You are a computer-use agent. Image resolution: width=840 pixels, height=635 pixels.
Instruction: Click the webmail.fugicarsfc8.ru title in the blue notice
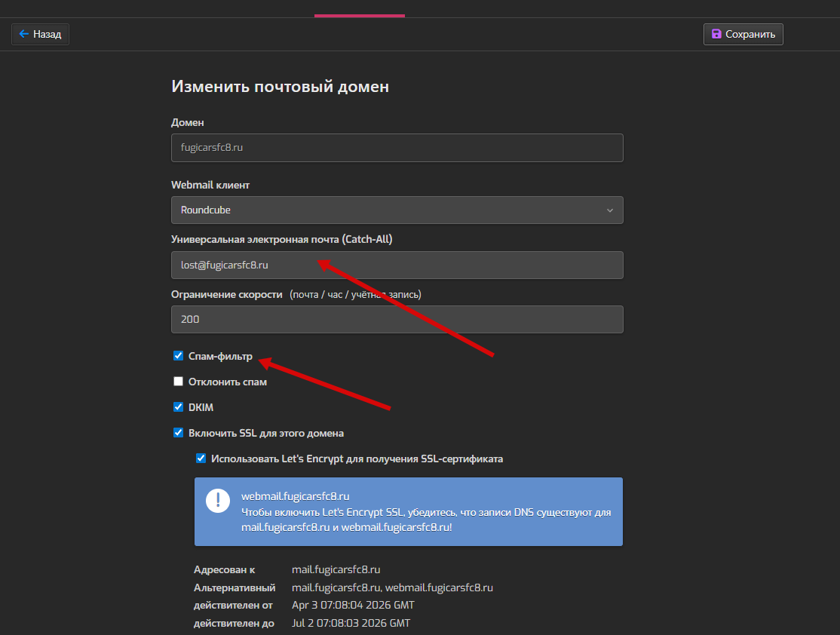(x=296, y=496)
